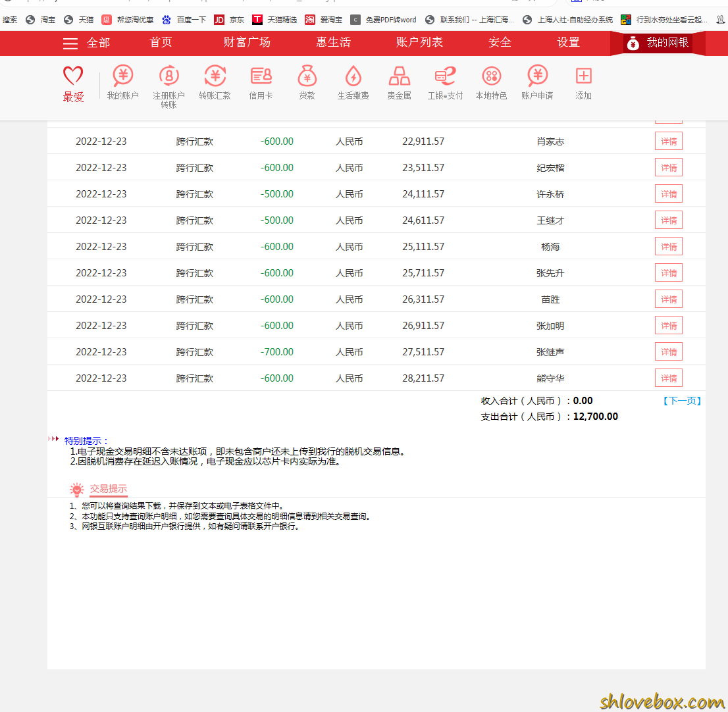Viewport: 728px width, 712px height.
Task: Click the 我的网银 money-bag icon
Action: (633, 43)
